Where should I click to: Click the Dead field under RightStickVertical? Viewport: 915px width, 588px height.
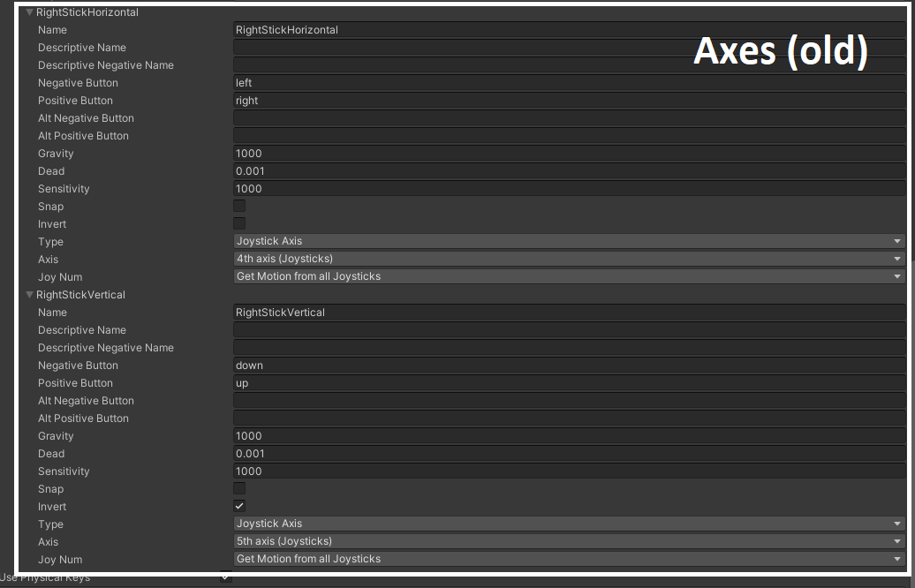pos(569,454)
